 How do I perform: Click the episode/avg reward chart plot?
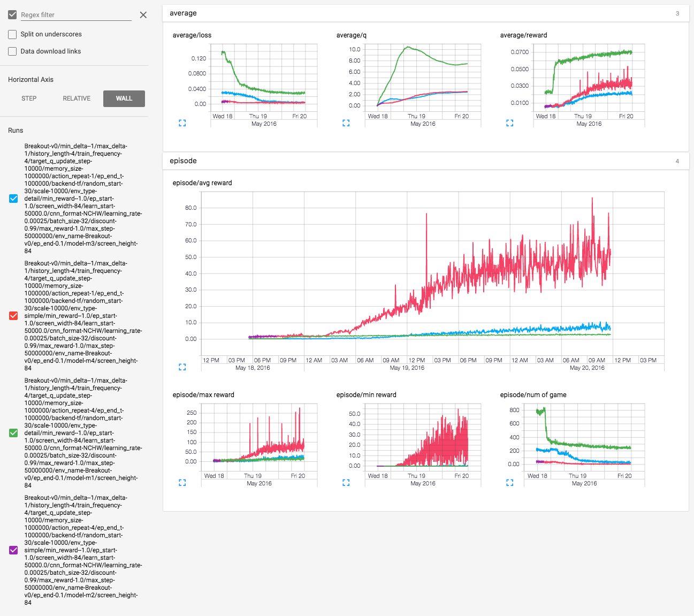coord(432,273)
